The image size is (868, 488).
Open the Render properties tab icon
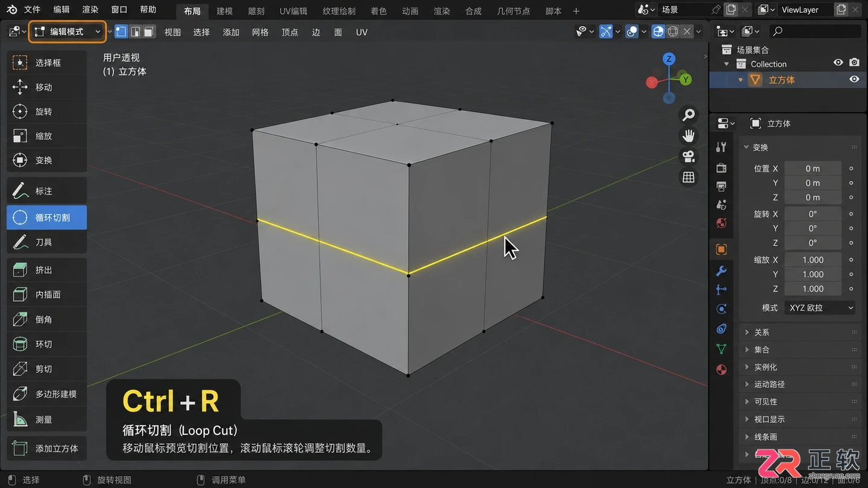pyautogui.click(x=721, y=167)
